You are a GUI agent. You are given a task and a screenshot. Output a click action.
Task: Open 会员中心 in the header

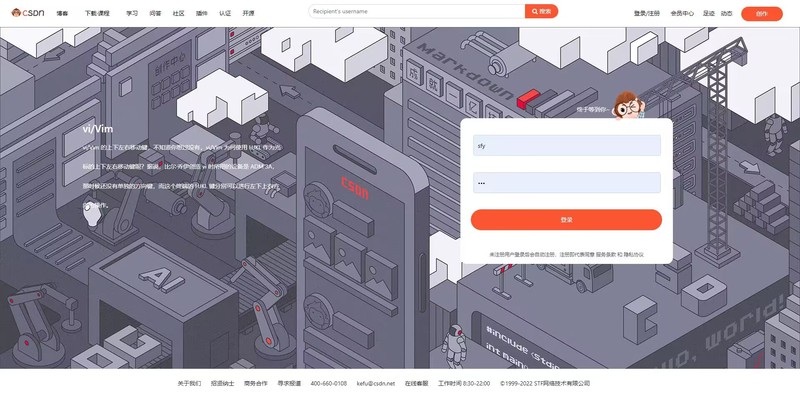[682, 14]
